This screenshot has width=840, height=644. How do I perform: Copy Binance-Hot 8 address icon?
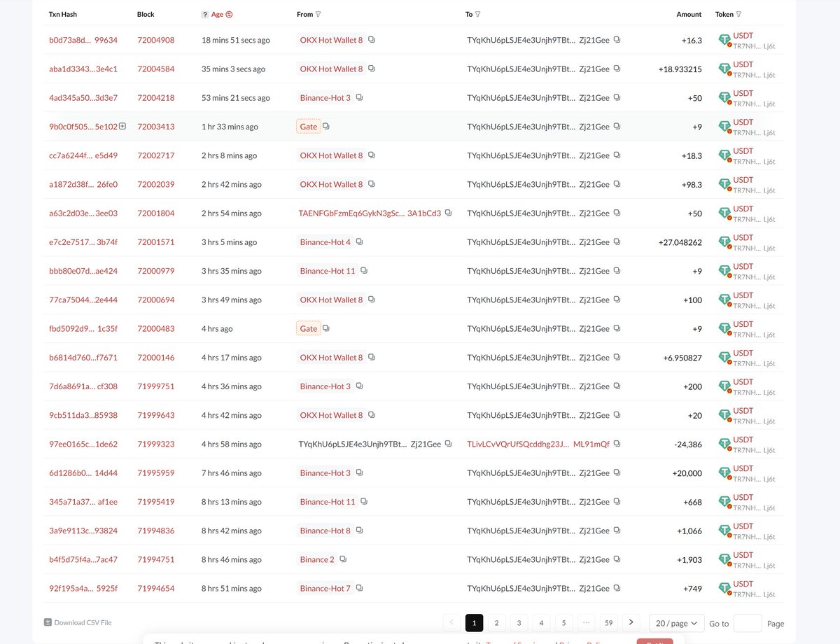[359, 530]
